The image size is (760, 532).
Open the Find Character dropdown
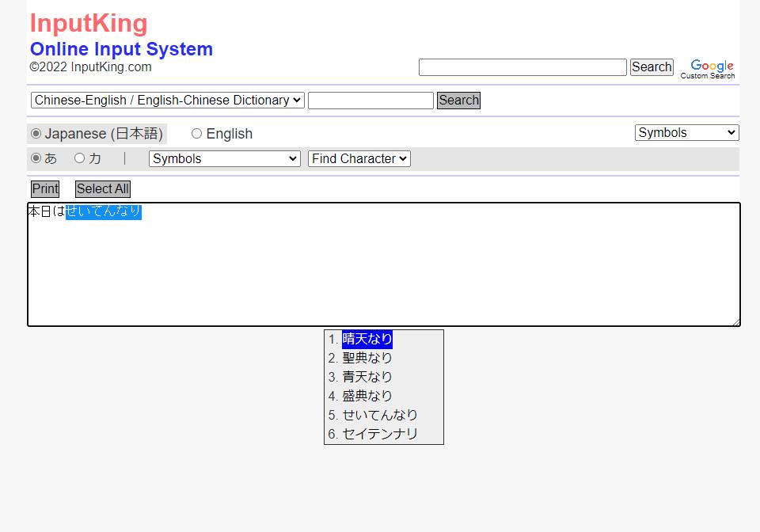tap(359, 158)
